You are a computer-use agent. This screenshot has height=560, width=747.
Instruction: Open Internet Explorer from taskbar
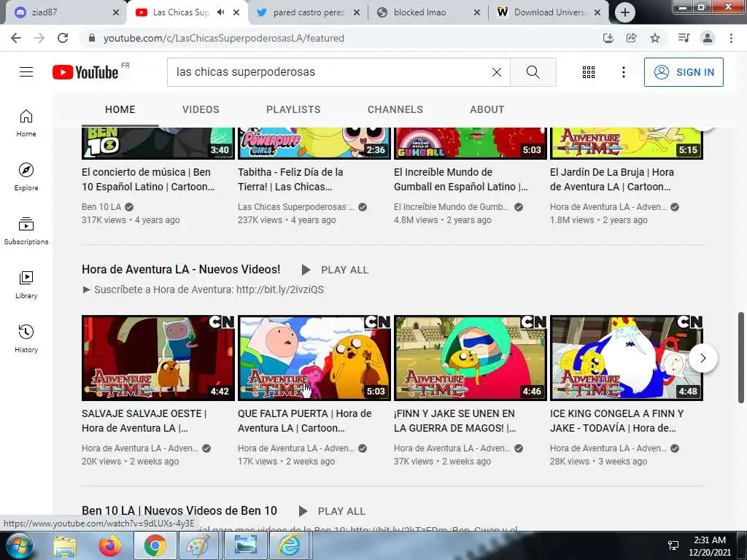[289, 546]
